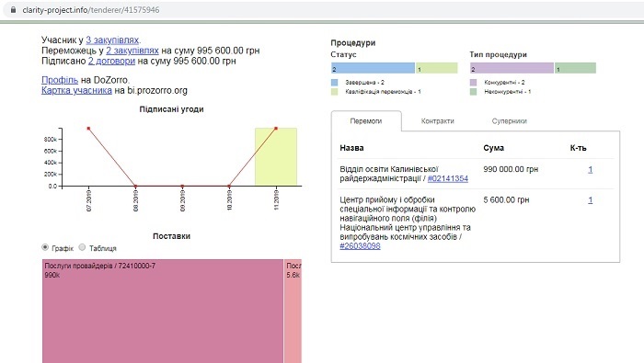Click purple 'Конкурентні' procedure type bar segment
Viewport: 644px width, 363px height.
click(512, 68)
